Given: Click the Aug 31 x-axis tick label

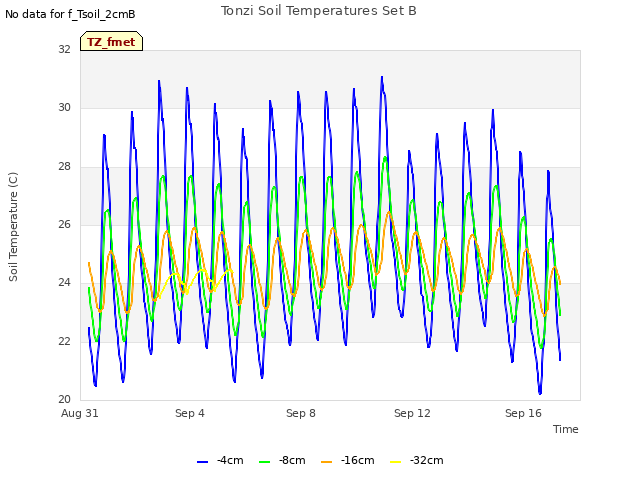Looking at the screenshot, I should [x=80, y=413].
